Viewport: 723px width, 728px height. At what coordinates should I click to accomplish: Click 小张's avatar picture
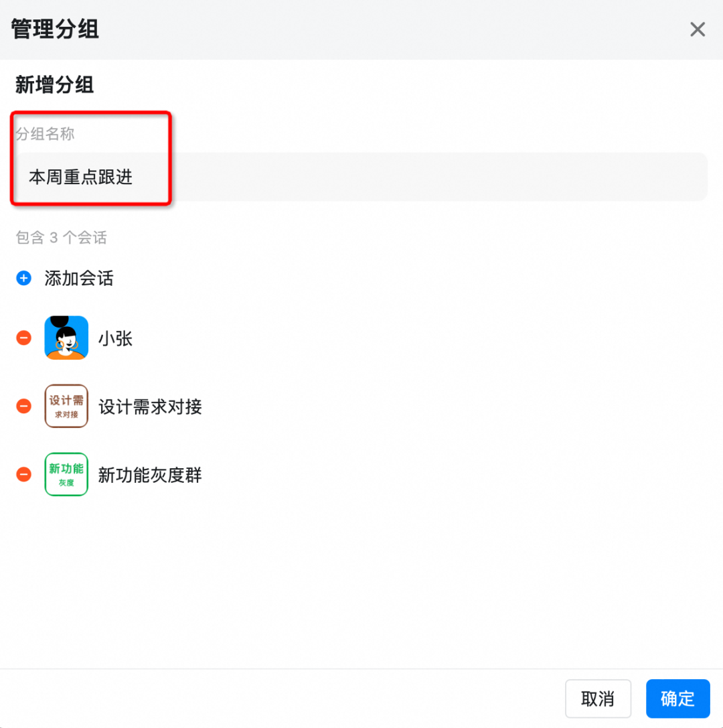66,338
